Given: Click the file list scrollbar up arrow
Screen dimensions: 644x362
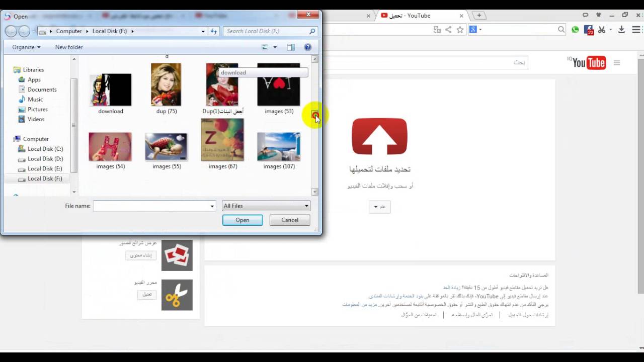Looking at the screenshot, I should point(315,59).
